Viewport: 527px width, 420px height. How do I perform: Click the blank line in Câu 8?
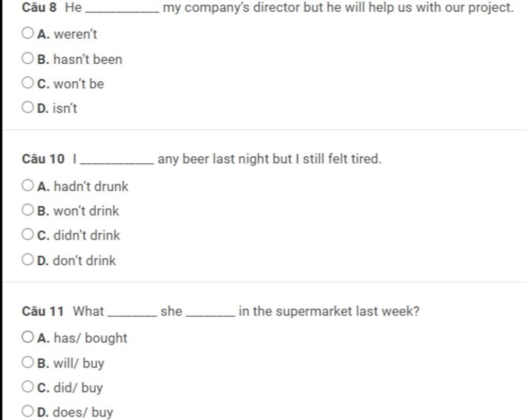click(x=124, y=9)
